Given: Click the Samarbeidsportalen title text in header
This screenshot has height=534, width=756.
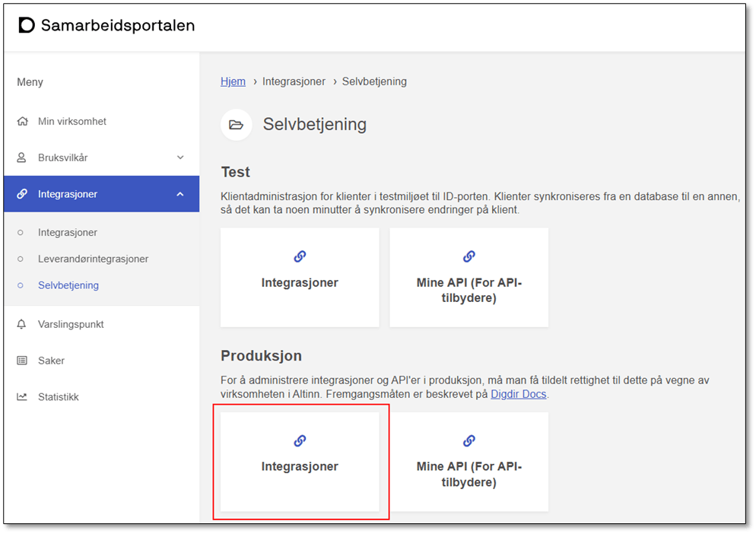Looking at the screenshot, I should pos(118,26).
